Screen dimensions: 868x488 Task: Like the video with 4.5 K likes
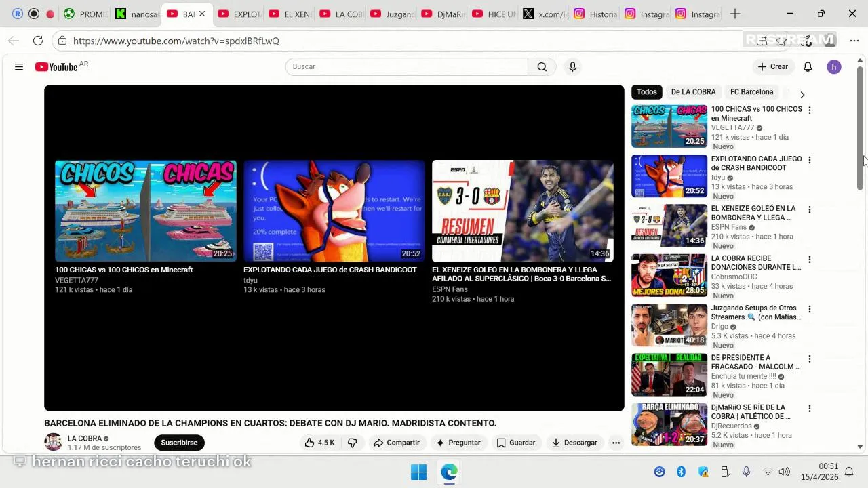click(319, 443)
